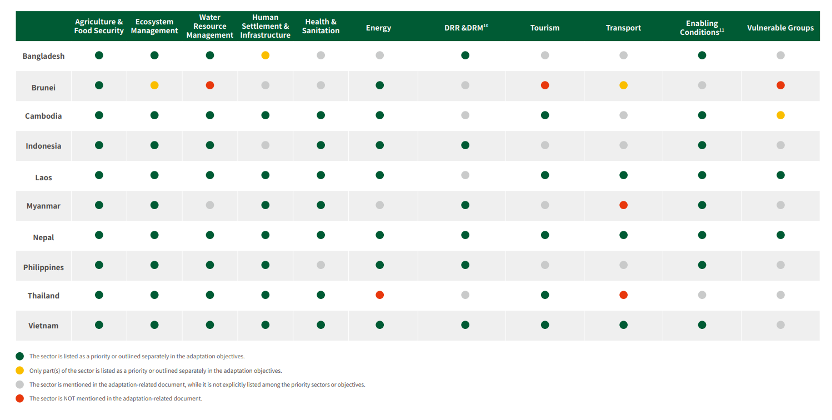Click Laos's gray DRR & DRM dot
The image size is (832, 420).
point(465,175)
